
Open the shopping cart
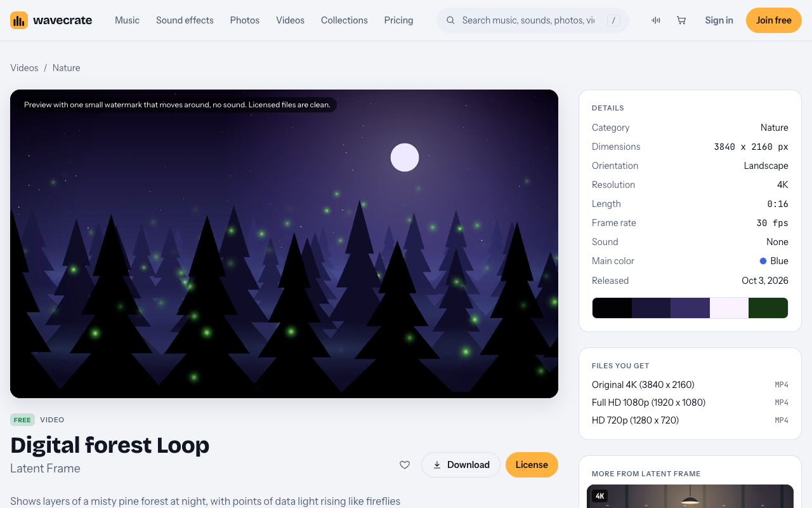[681, 20]
